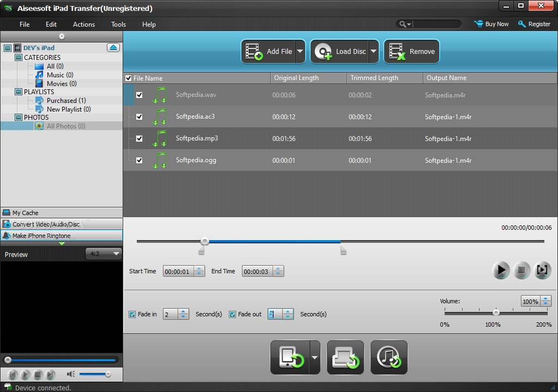Open the Help menu
The image size is (558, 392).
coord(149,24)
